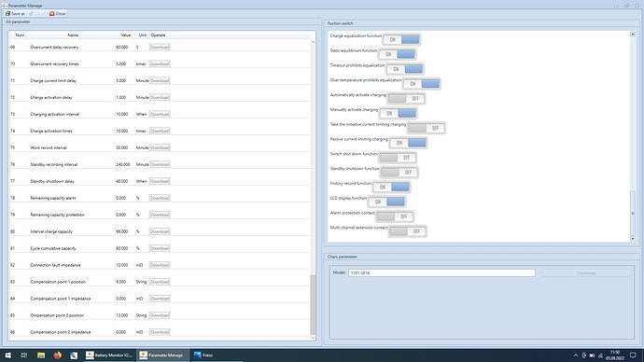This screenshot has height=362, width=644.
Task: Enable Switch shut down function toggle
Action: pyautogui.click(x=398, y=158)
